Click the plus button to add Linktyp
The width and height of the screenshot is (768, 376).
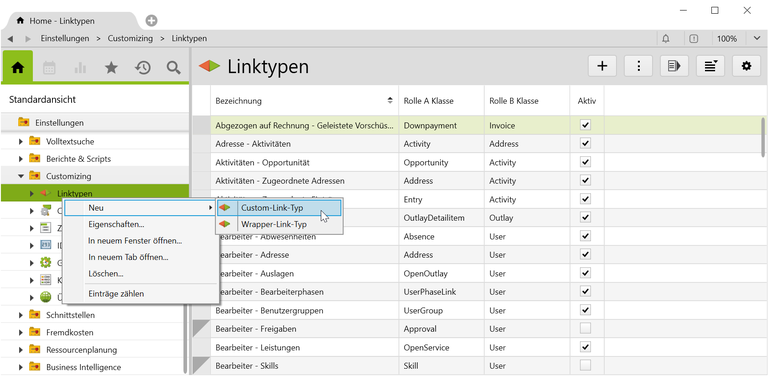click(x=602, y=66)
